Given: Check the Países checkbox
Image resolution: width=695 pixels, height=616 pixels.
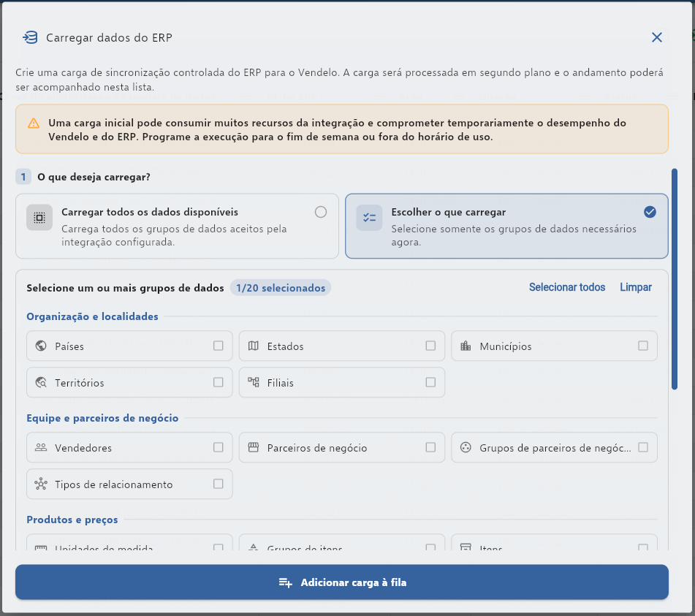Looking at the screenshot, I should [x=218, y=346].
